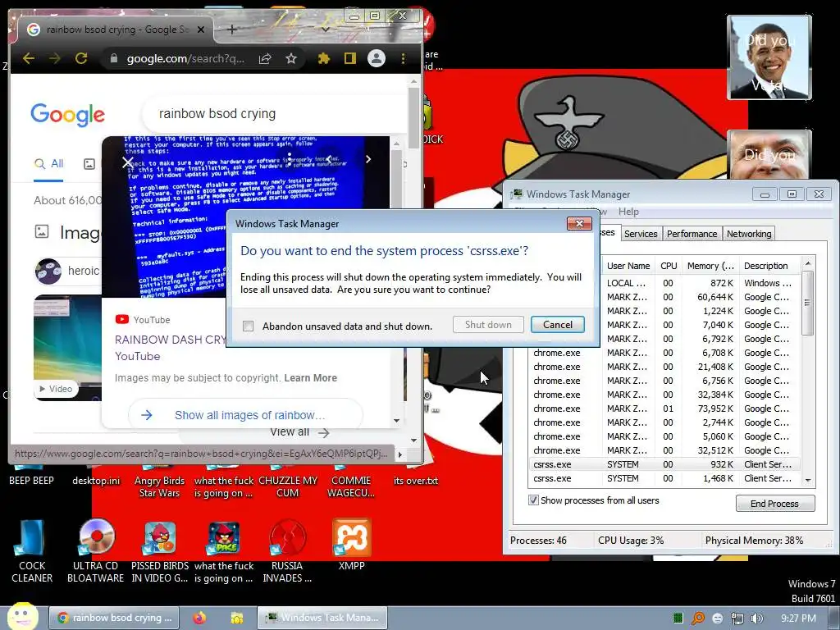Select the ULTRA CD BLOATWARE desktop icon
Image resolution: width=840 pixels, height=630 pixels.
pos(95,550)
